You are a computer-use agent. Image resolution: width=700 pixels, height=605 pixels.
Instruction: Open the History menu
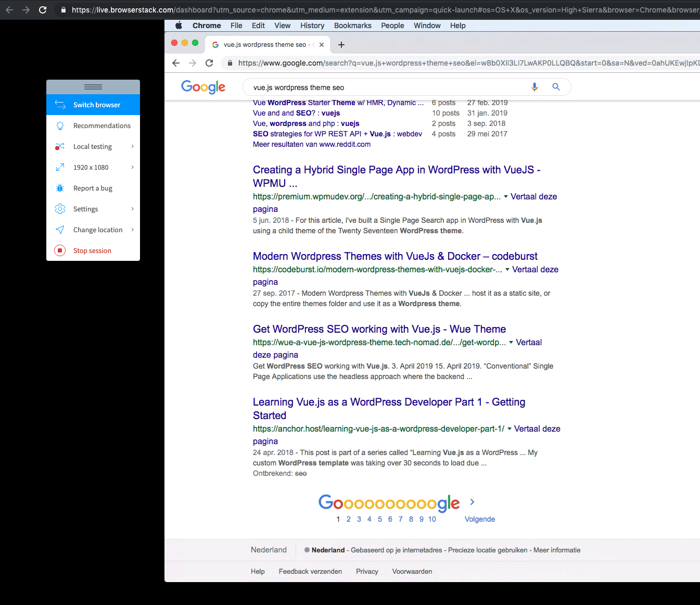pyautogui.click(x=312, y=26)
